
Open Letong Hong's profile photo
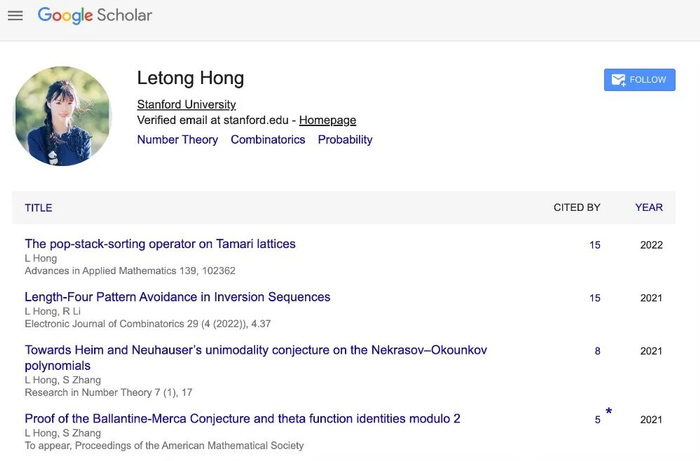[62, 116]
